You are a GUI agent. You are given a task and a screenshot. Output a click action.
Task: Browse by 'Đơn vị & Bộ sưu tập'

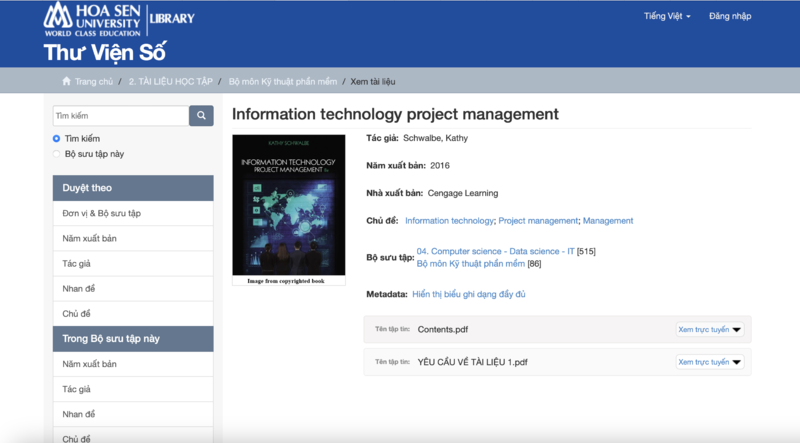pos(97,213)
